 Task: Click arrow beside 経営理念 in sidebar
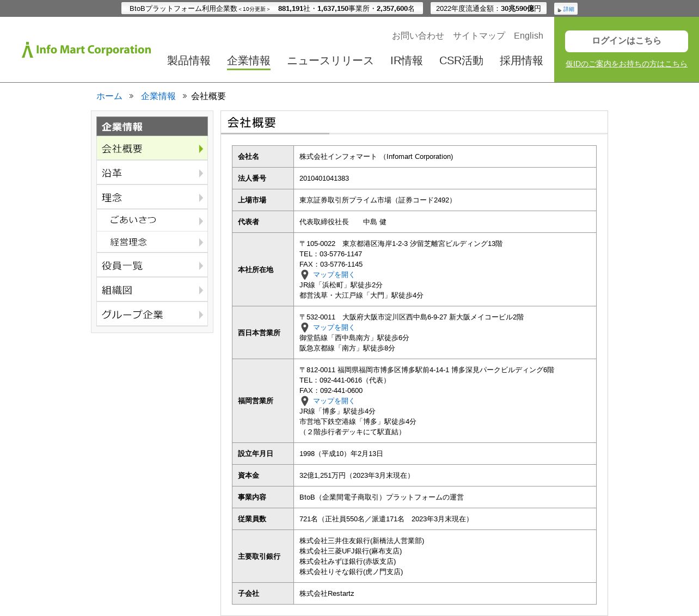[x=201, y=242]
